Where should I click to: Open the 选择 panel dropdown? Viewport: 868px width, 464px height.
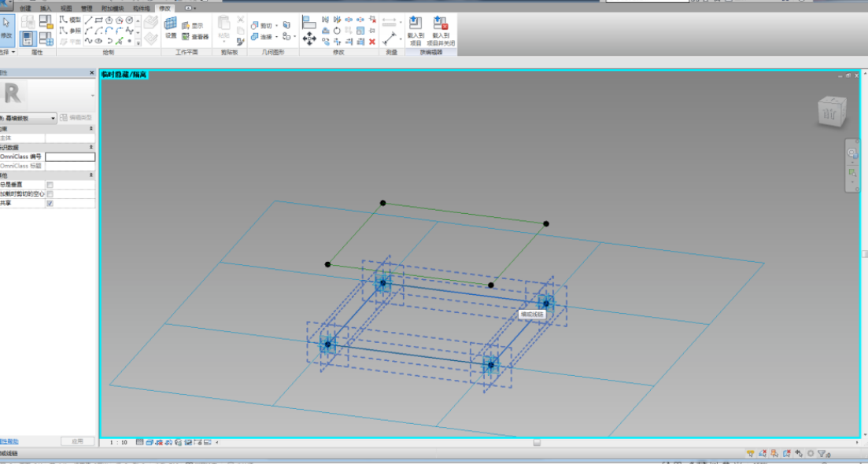click(x=6, y=52)
